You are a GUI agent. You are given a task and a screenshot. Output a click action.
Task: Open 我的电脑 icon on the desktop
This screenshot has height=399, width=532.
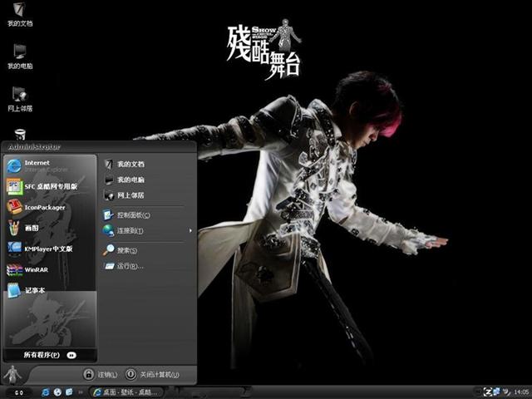click(20, 57)
